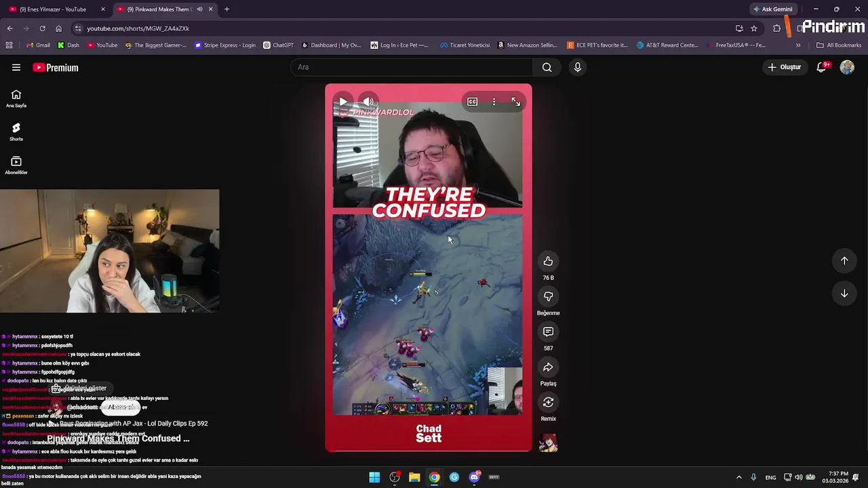Go to Ana Sayfa in sidebar
Screen dimensions: 868x488
[16, 99]
